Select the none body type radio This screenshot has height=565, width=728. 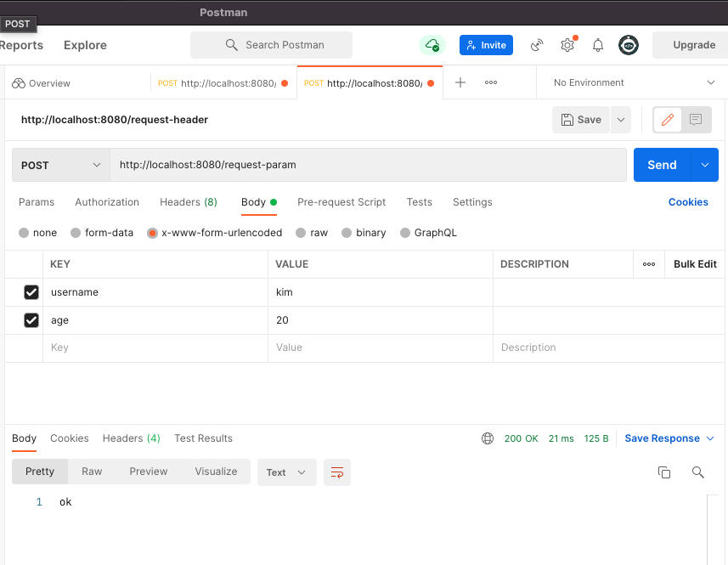[x=24, y=233]
